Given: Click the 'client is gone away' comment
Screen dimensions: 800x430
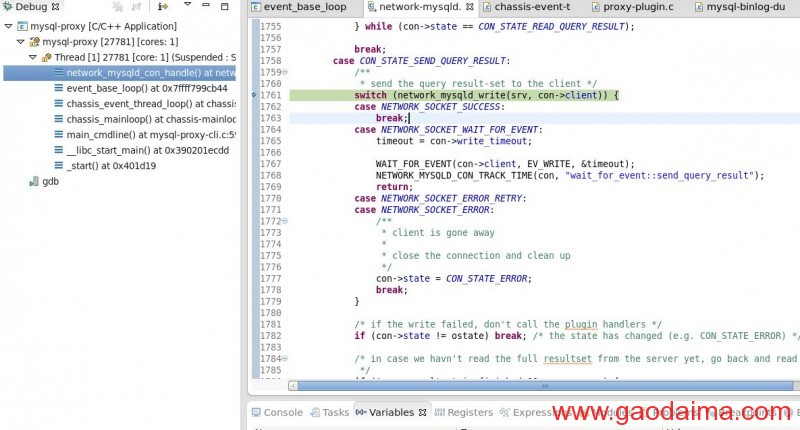Looking at the screenshot, I should pos(438,233).
